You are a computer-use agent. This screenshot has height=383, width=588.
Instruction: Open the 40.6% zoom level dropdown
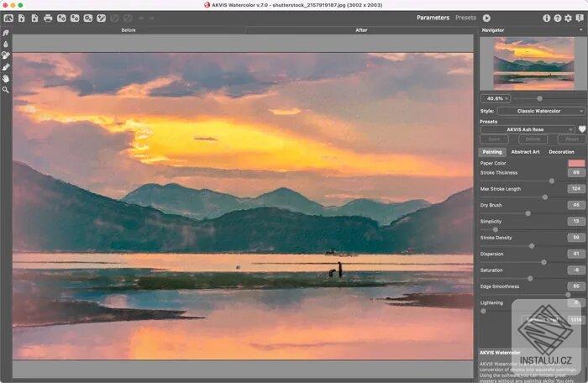click(496, 98)
